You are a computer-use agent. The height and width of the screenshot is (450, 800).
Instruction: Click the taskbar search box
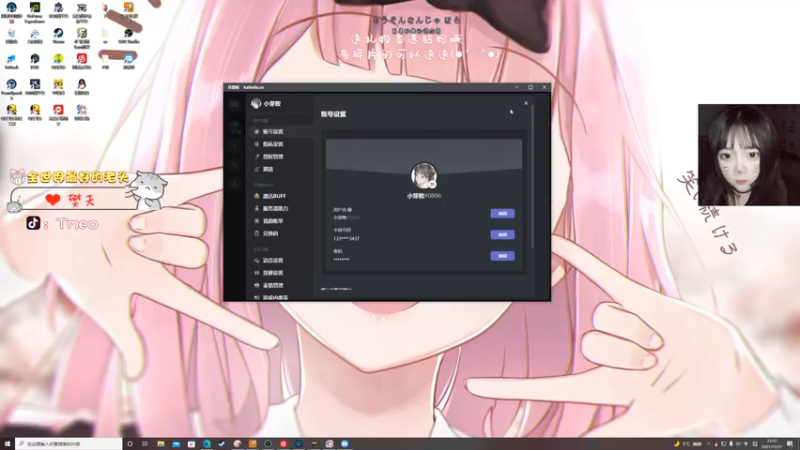click(69, 444)
